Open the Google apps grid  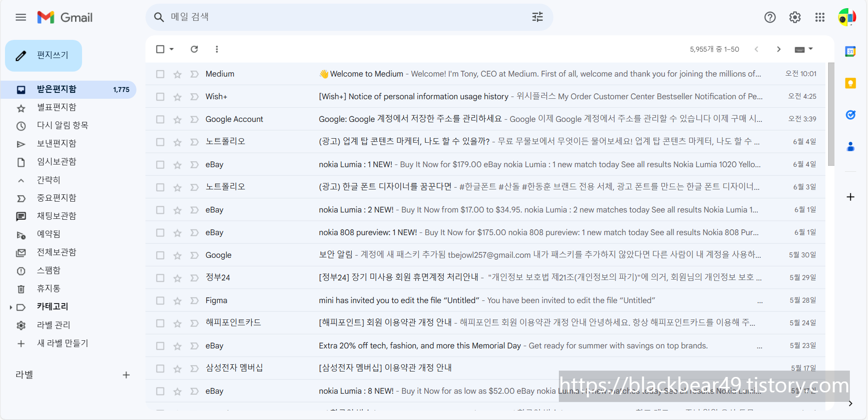(820, 17)
